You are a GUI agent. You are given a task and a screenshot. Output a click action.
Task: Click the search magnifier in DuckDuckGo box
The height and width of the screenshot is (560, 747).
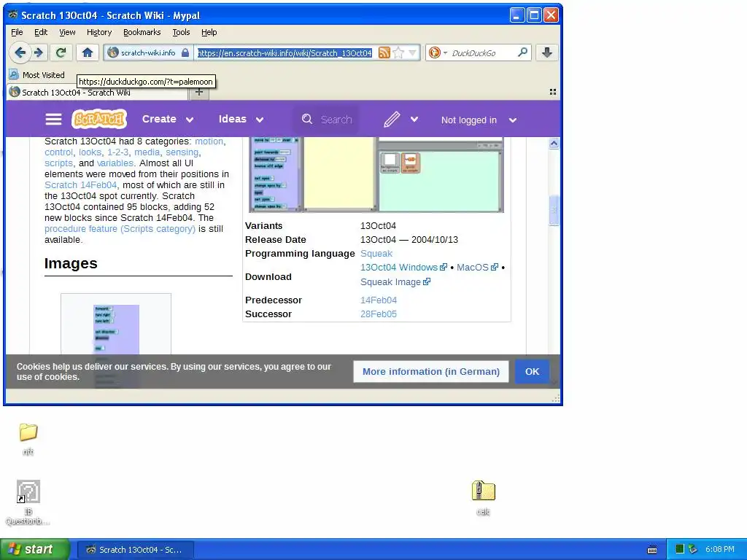(x=522, y=52)
